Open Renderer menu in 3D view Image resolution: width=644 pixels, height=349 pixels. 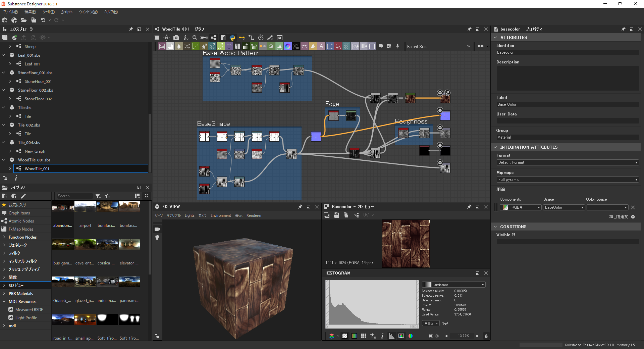254,215
